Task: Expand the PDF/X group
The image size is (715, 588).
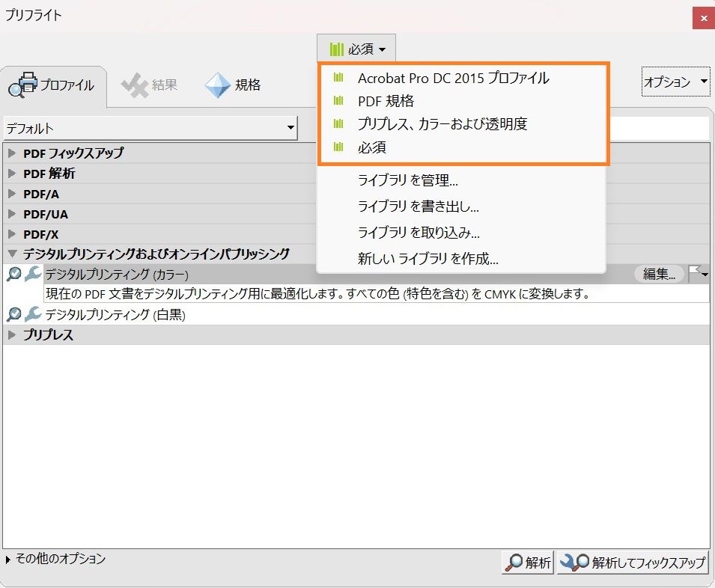Action: click(12, 233)
